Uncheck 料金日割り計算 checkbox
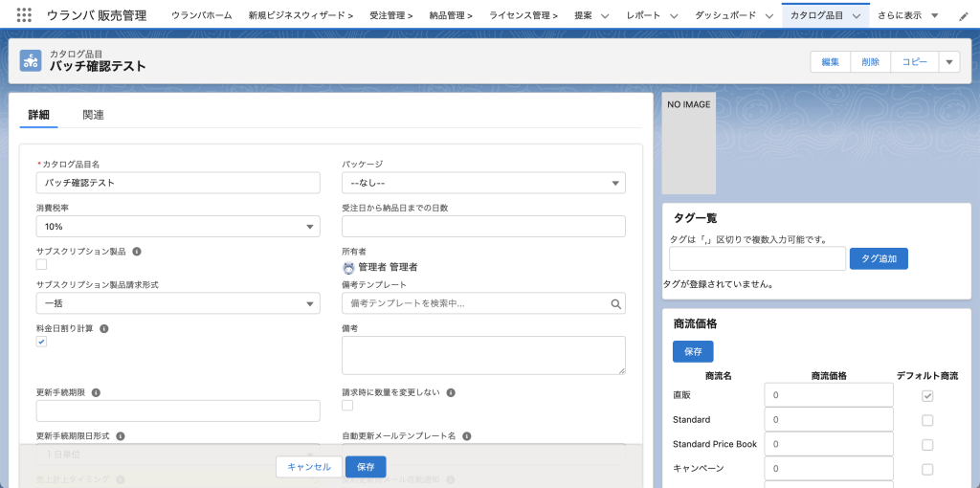980x488 pixels. point(41,342)
